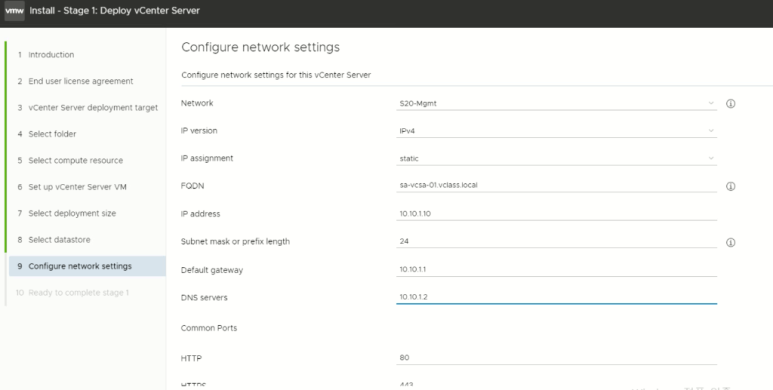Click the Configure network settings heading
This screenshot has height=390, width=773.
click(260, 47)
